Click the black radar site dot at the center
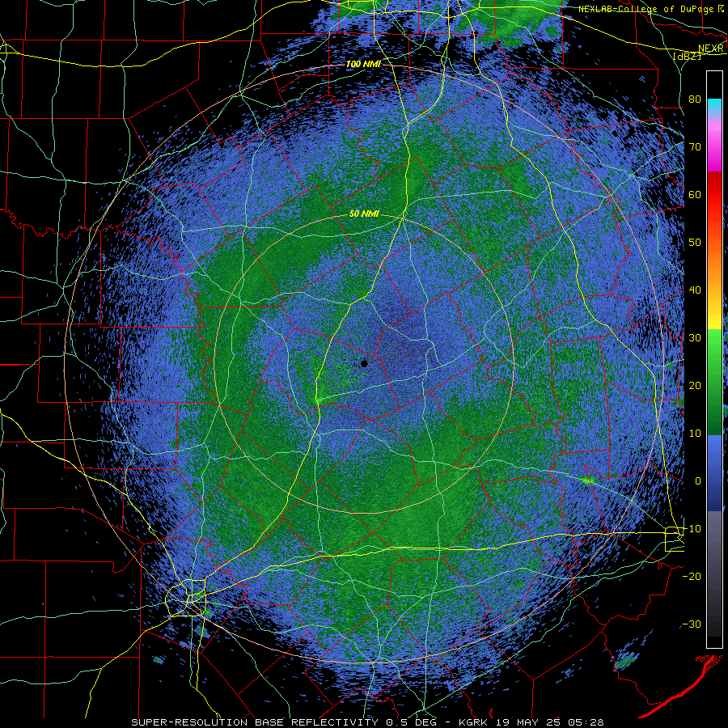This screenshot has width=728, height=728. (365, 363)
